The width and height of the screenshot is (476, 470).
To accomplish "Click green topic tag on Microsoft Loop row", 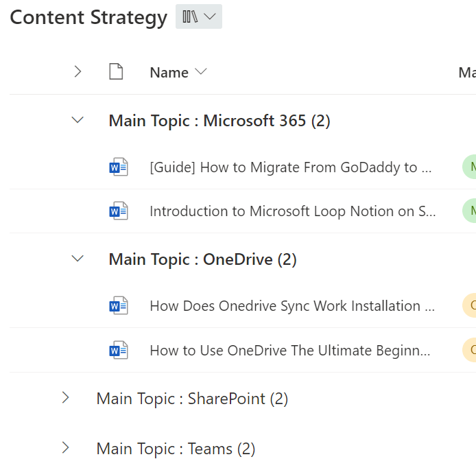I will point(469,211).
